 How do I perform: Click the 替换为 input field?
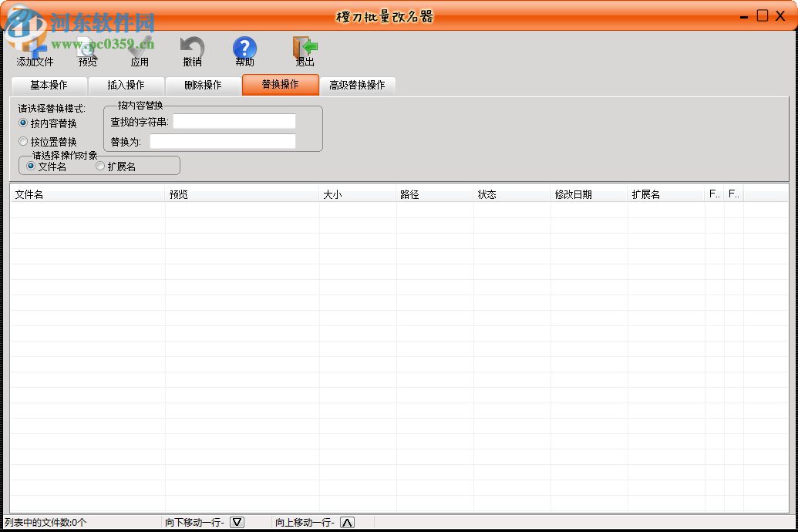pyautogui.click(x=222, y=141)
